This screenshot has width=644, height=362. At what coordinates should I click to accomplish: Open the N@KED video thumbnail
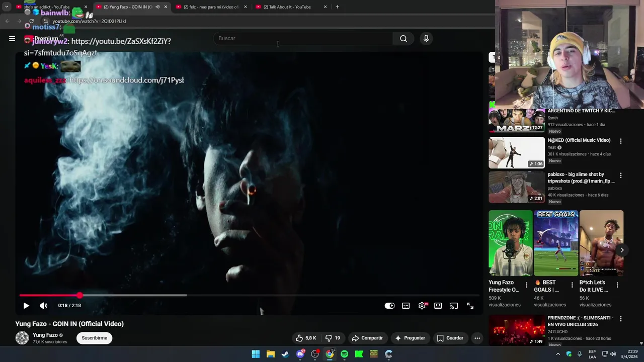pyautogui.click(x=517, y=153)
